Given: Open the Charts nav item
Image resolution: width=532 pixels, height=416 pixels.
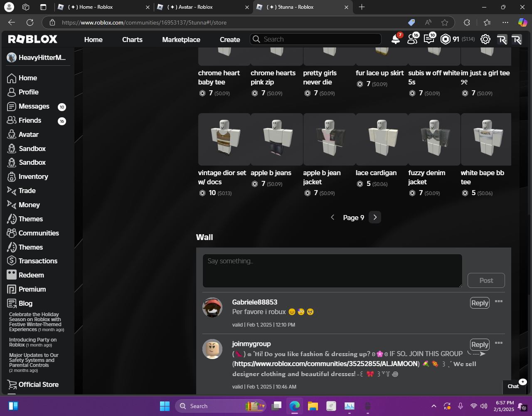Looking at the screenshot, I should 132,40.
